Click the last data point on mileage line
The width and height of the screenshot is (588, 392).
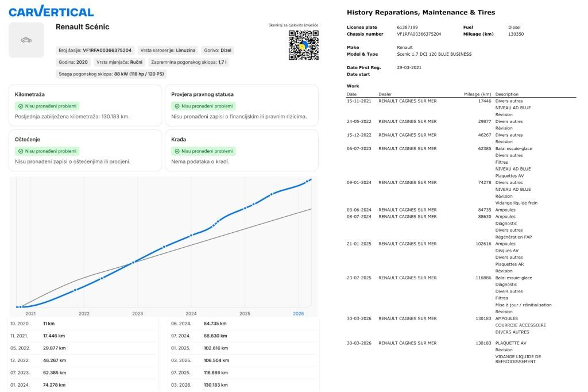click(x=311, y=180)
